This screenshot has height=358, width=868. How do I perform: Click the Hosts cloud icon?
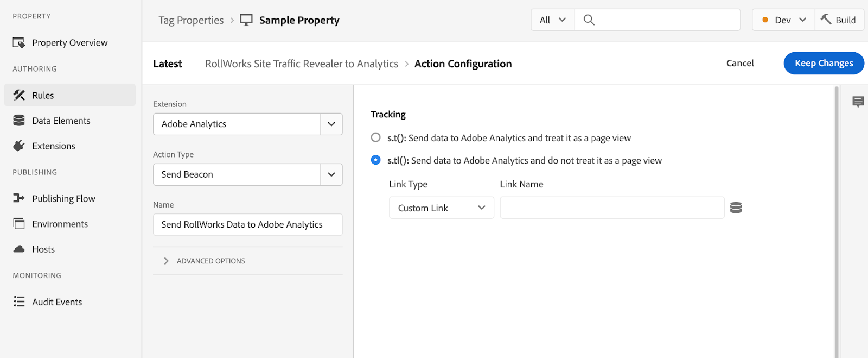(19, 249)
